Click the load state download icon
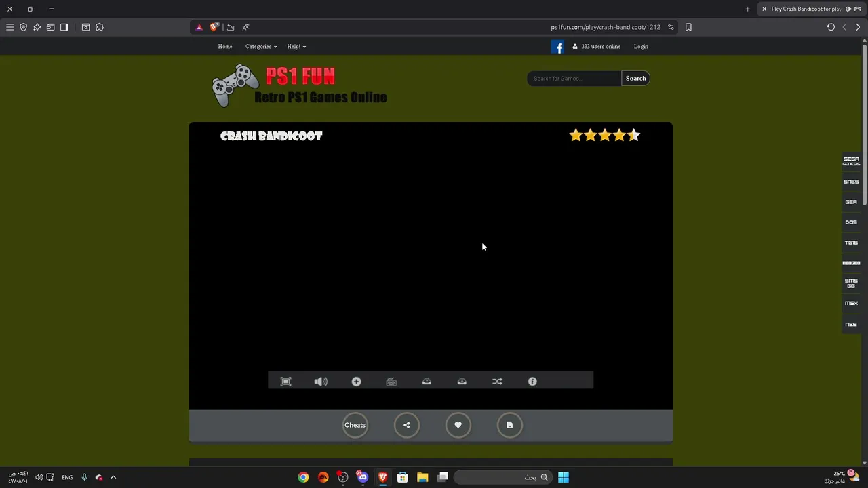The height and width of the screenshot is (488, 868). pyautogui.click(x=462, y=382)
